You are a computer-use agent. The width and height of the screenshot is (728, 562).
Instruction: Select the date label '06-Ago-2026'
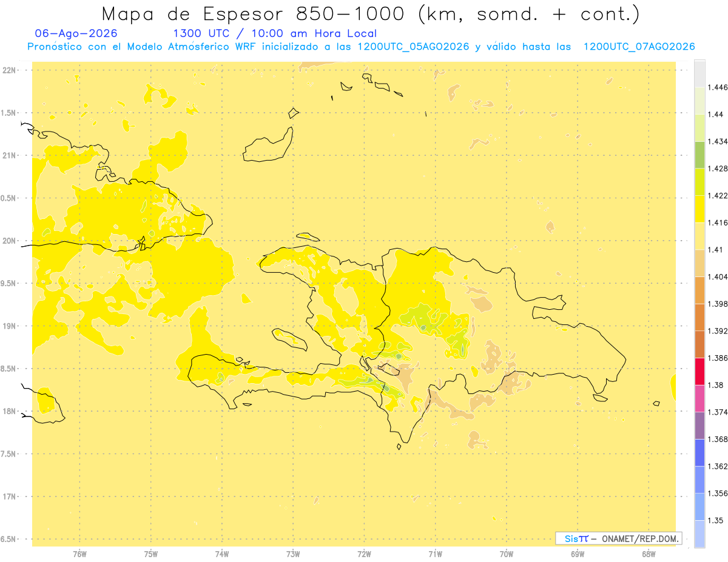click(x=76, y=33)
